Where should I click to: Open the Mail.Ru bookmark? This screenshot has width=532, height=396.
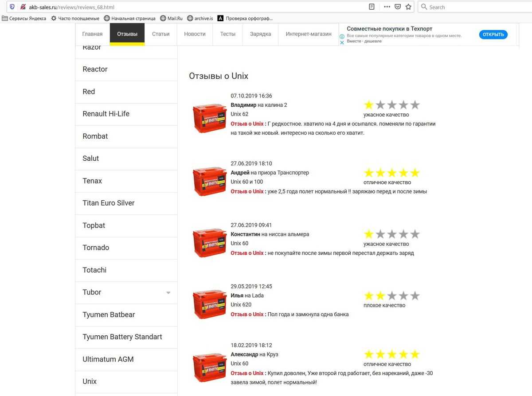tap(171, 19)
